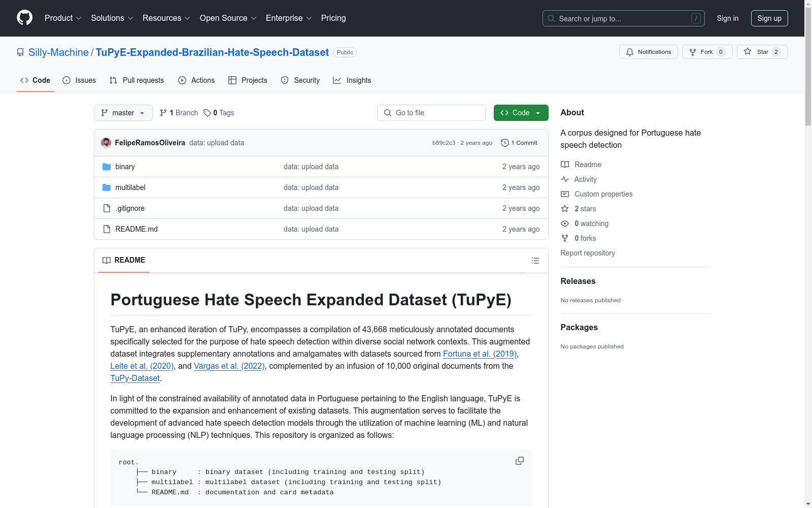This screenshot has width=812, height=508.
Task: Expand the Product menu
Action: click(63, 18)
